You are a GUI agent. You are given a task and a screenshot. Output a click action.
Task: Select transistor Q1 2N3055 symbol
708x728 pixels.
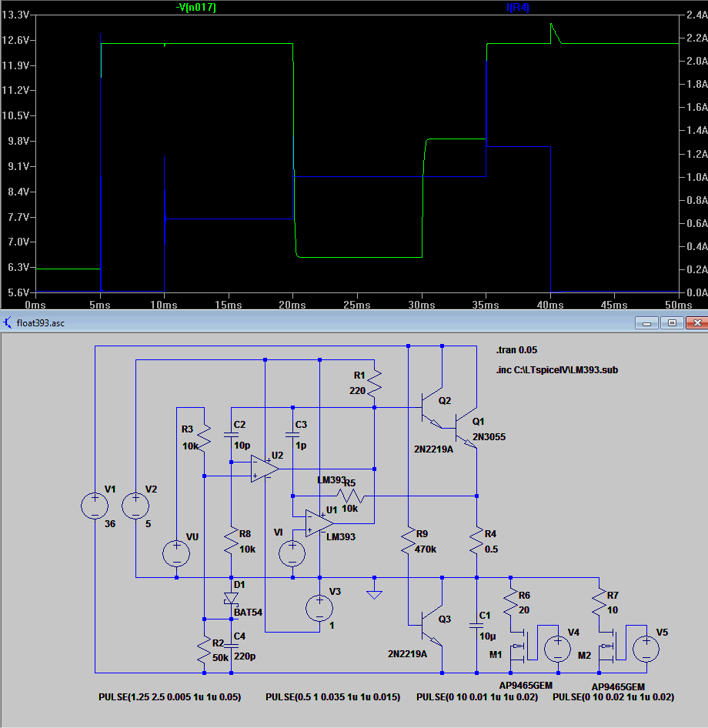[466, 428]
